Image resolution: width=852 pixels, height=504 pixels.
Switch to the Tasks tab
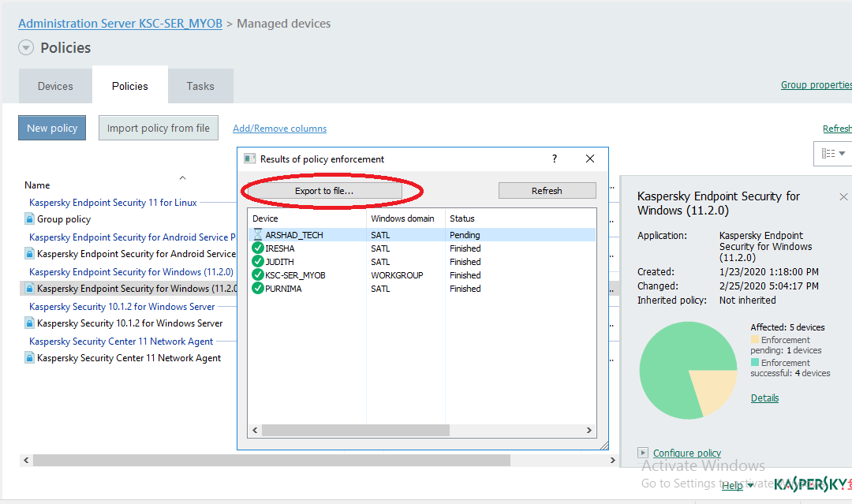200,86
